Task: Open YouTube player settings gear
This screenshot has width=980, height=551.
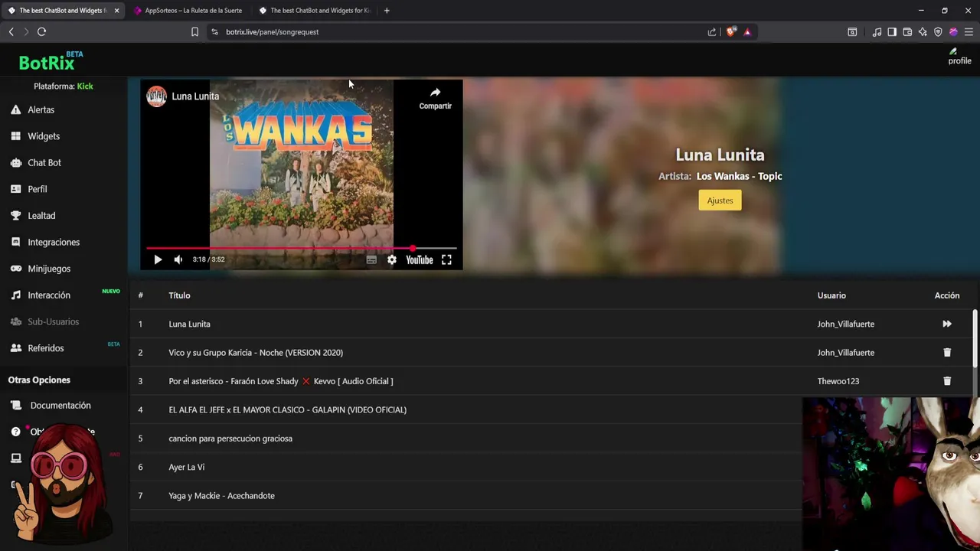Action: point(392,259)
